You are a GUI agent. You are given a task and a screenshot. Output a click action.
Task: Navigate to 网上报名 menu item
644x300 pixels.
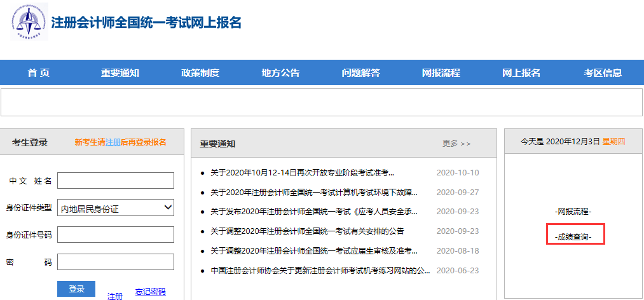coord(521,72)
